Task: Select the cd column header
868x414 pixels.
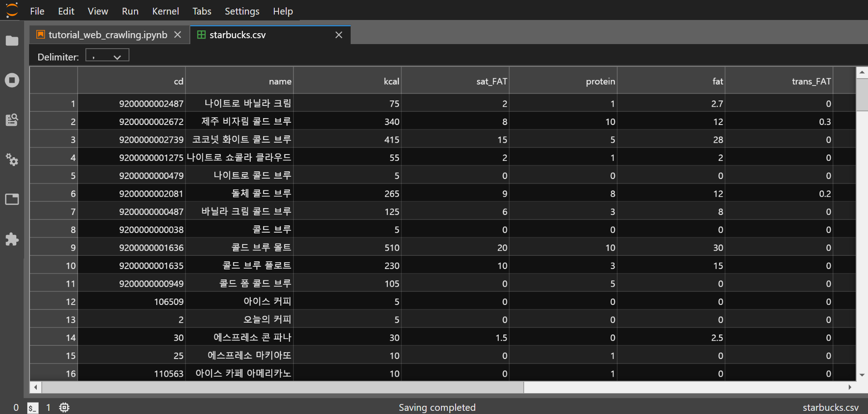Action: point(132,81)
